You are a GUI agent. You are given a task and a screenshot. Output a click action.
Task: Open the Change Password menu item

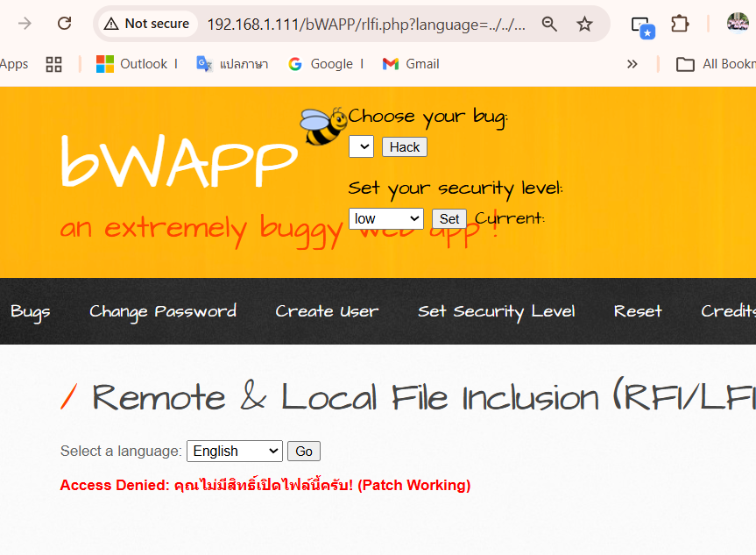(163, 311)
